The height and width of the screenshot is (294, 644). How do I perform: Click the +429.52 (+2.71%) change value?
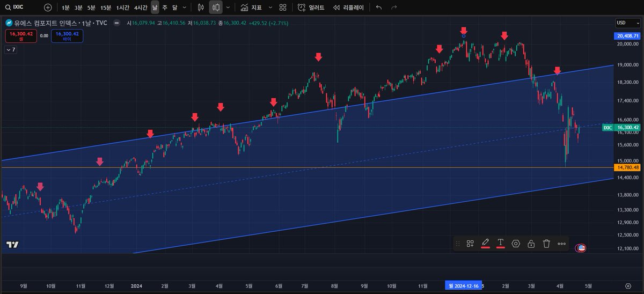(x=269, y=23)
